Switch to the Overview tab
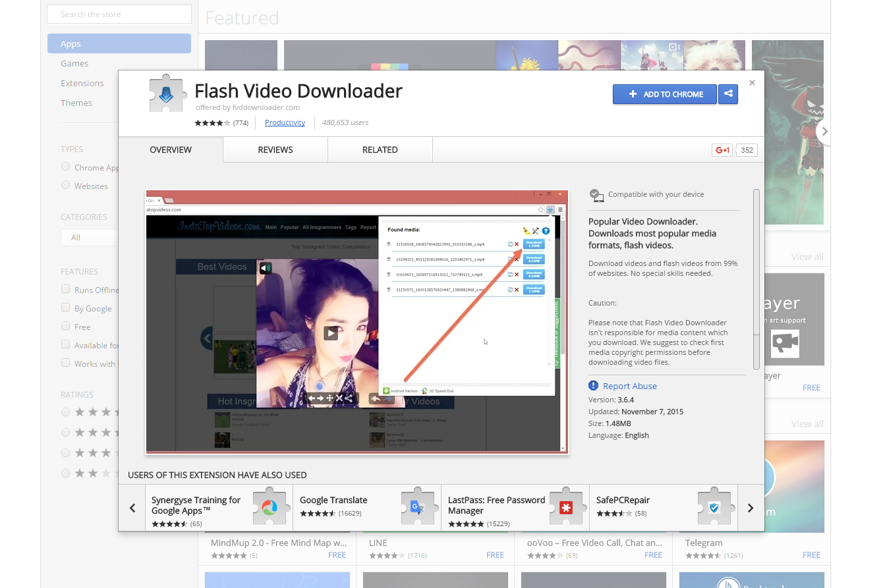 point(171,149)
